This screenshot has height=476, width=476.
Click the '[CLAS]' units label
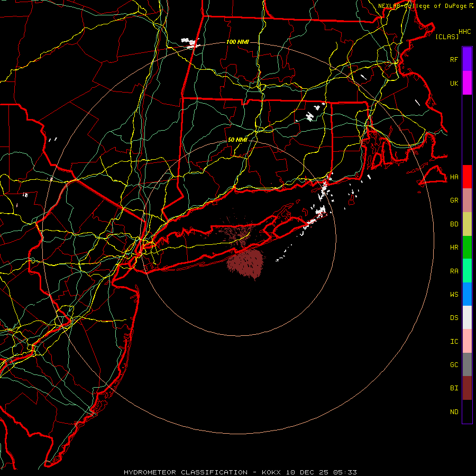coord(447,36)
